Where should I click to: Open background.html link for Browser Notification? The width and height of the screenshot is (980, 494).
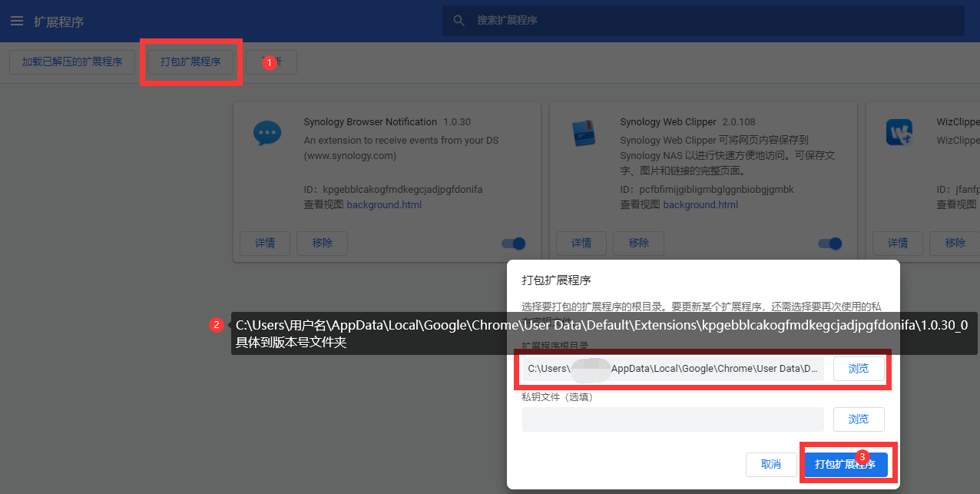[384, 205]
